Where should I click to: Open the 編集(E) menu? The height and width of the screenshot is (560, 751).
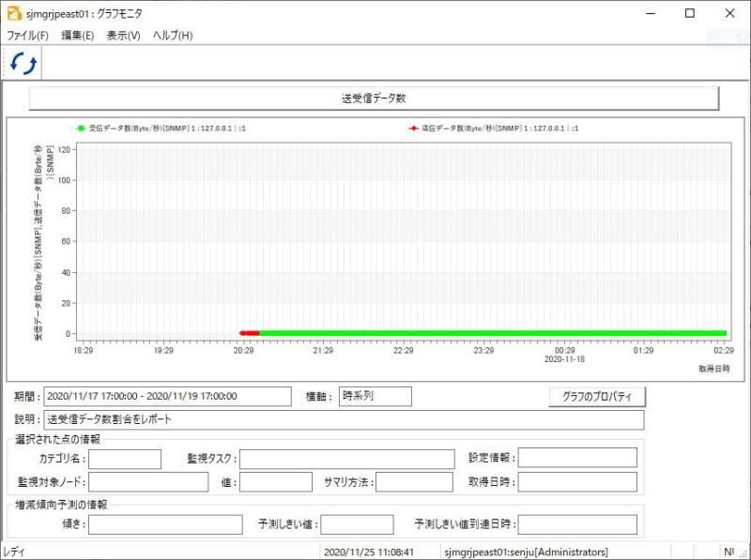click(78, 36)
